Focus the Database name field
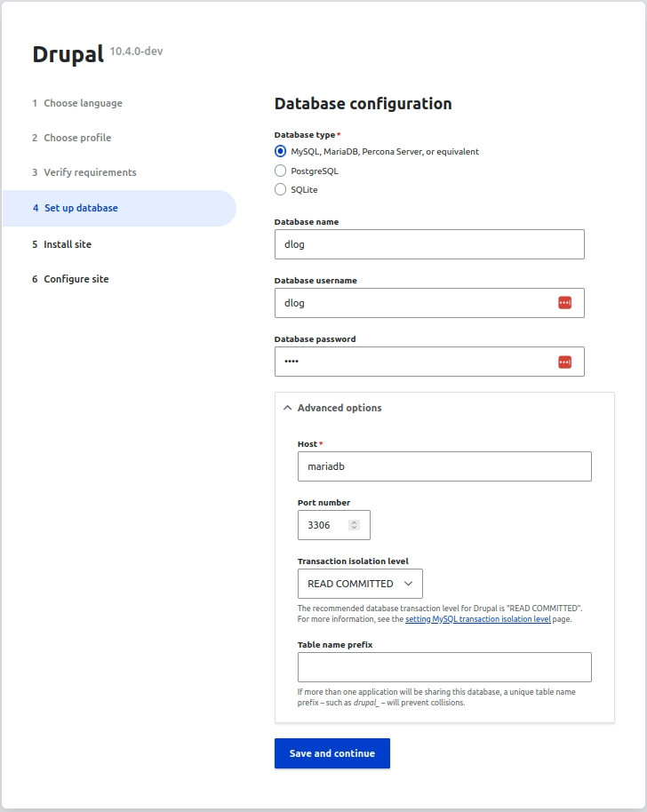 (x=429, y=244)
